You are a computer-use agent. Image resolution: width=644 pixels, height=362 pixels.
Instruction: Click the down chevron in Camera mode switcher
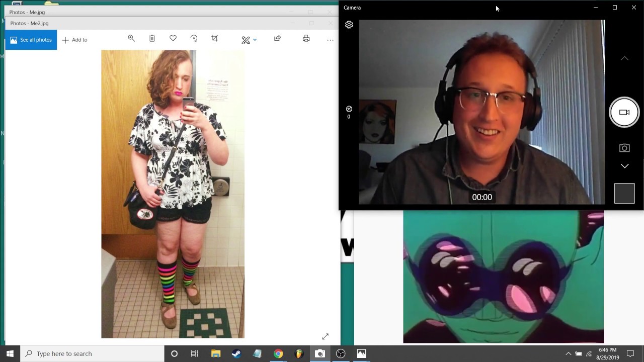click(x=624, y=166)
